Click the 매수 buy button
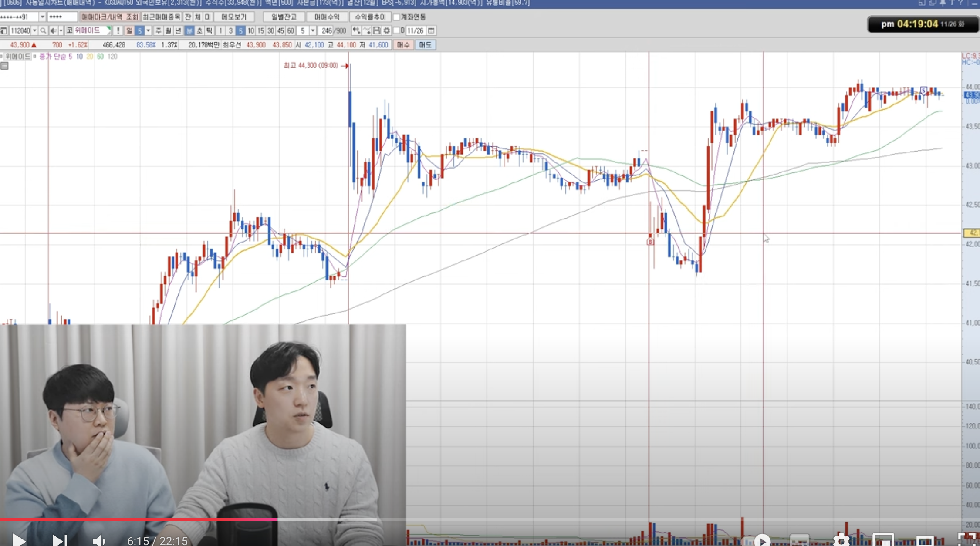Image resolution: width=980 pixels, height=546 pixels. click(403, 45)
